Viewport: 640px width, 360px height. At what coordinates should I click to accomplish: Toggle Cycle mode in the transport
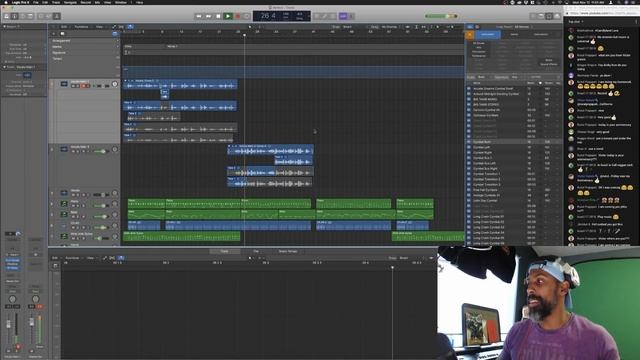click(247, 16)
